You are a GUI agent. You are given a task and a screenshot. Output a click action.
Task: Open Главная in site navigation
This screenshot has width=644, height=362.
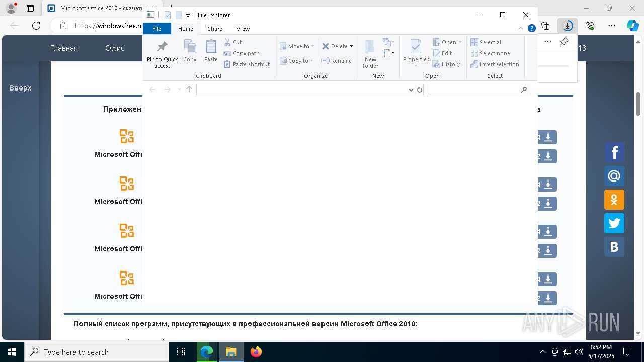pos(64,48)
